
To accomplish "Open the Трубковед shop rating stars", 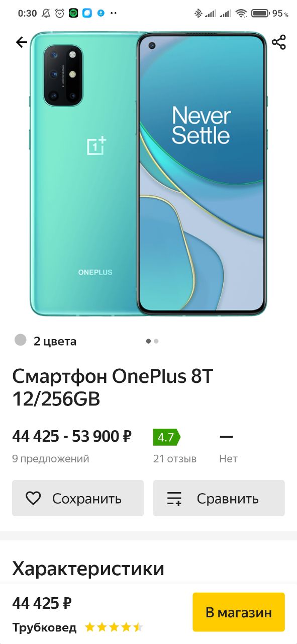I will pyautogui.click(x=114, y=627).
